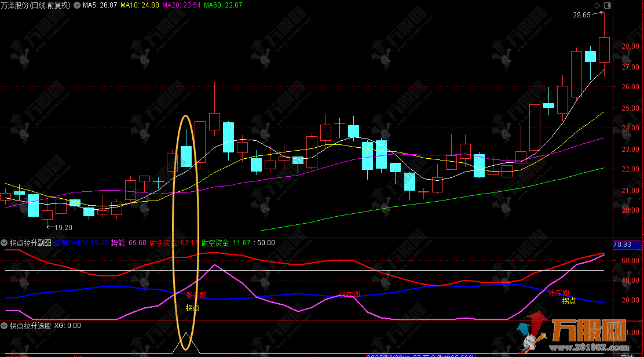Click the rightmost red candlestick near 28.00
This screenshot has height=357, width=644.
click(604, 50)
